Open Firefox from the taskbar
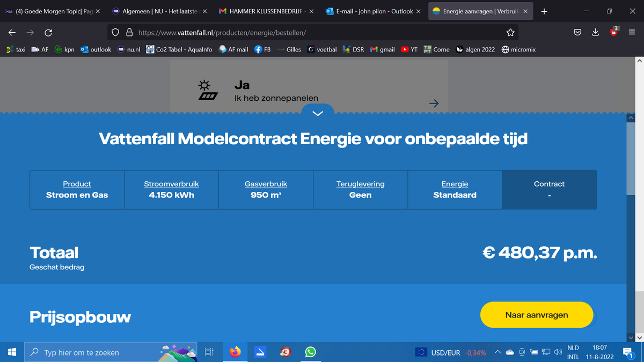 pos(235,352)
